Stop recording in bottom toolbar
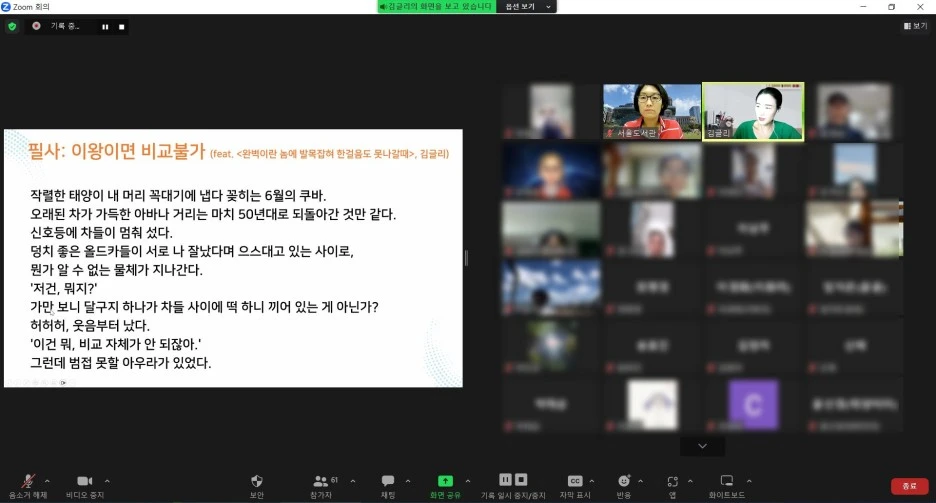This screenshot has height=503, width=936. [521, 479]
